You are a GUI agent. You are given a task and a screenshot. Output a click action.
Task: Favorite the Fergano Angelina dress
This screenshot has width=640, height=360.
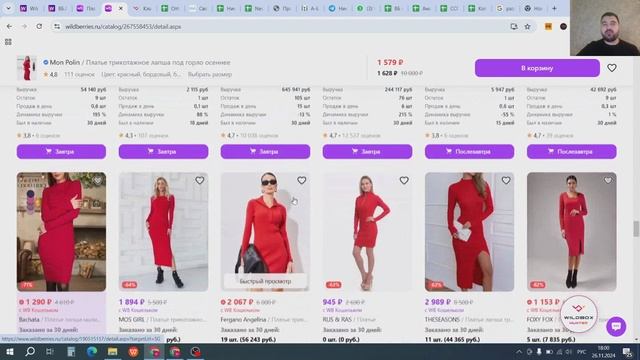pos(302,180)
